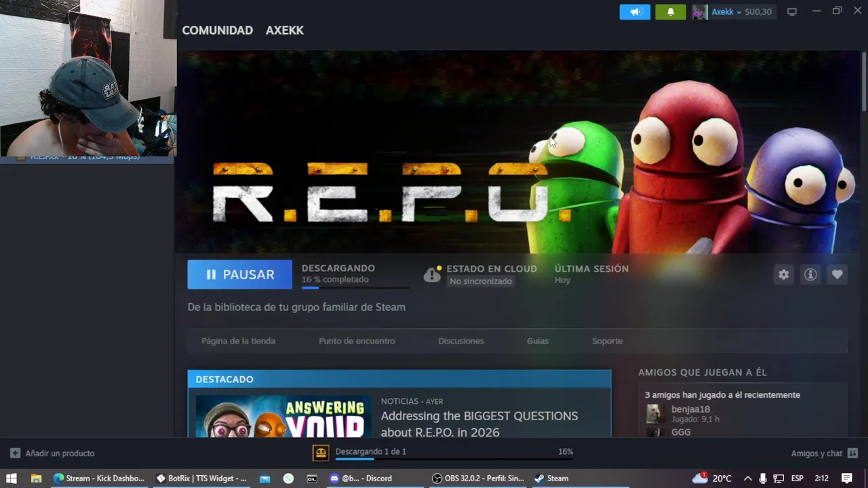The height and width of the screenshot is (488, 868).
Task: Open File Explorer from taskbar
Action: pos(36,479)
